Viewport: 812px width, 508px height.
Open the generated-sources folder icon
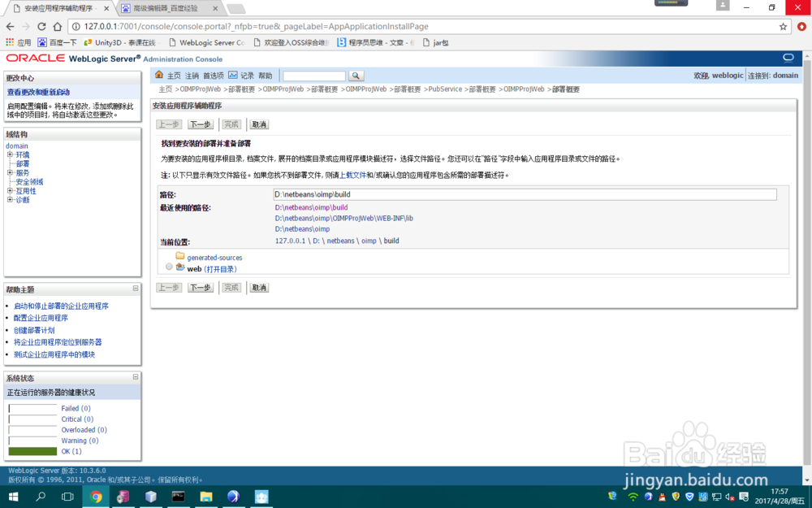180,256
